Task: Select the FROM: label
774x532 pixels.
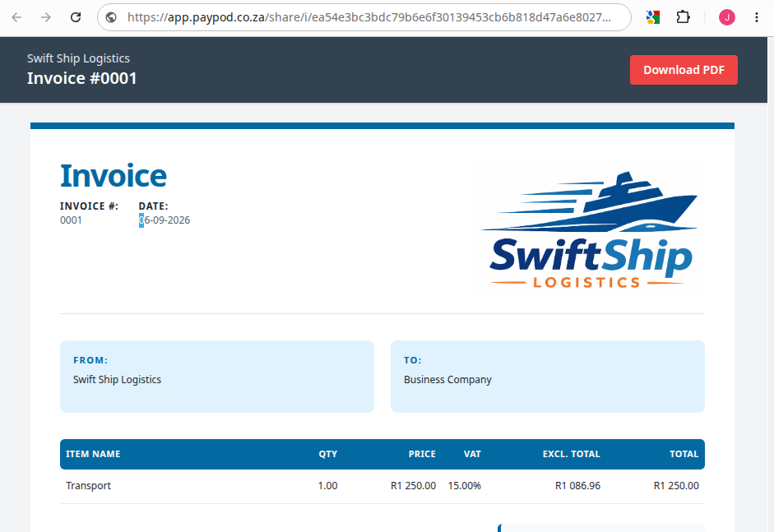Action: point(90,360)
